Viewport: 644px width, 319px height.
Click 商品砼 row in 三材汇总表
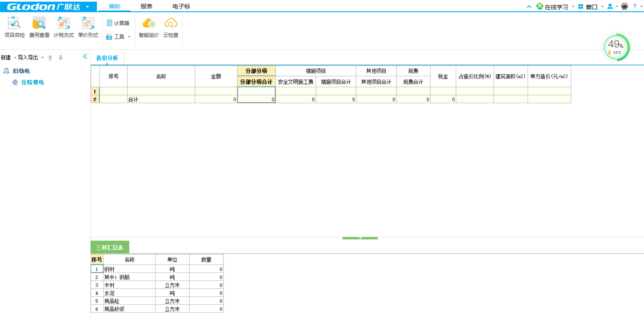click(x=157, y=301)
